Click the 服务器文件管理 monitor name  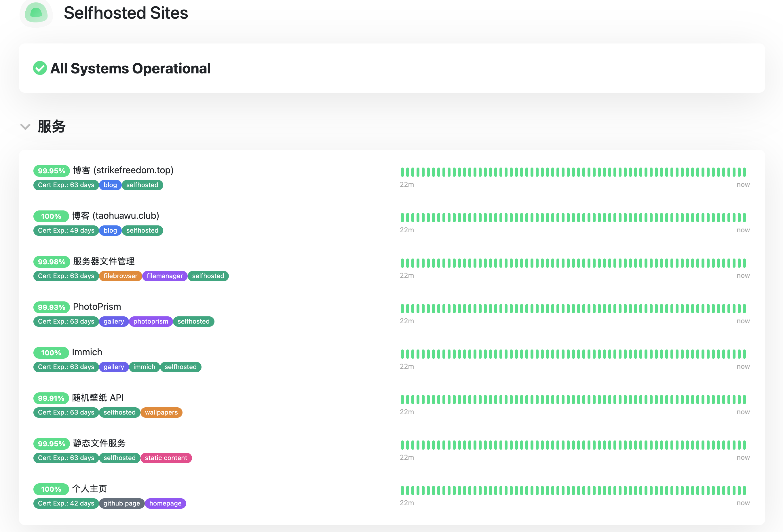click(x=104, y=261)
